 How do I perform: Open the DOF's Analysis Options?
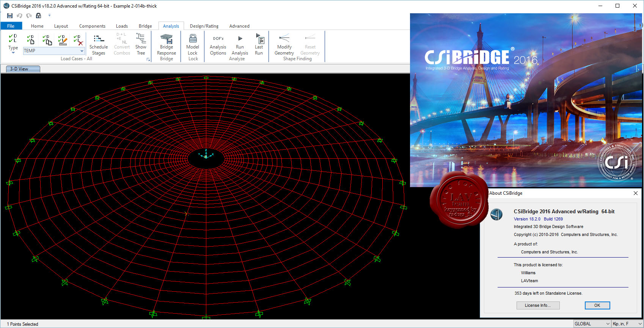[x=218, y=45]
